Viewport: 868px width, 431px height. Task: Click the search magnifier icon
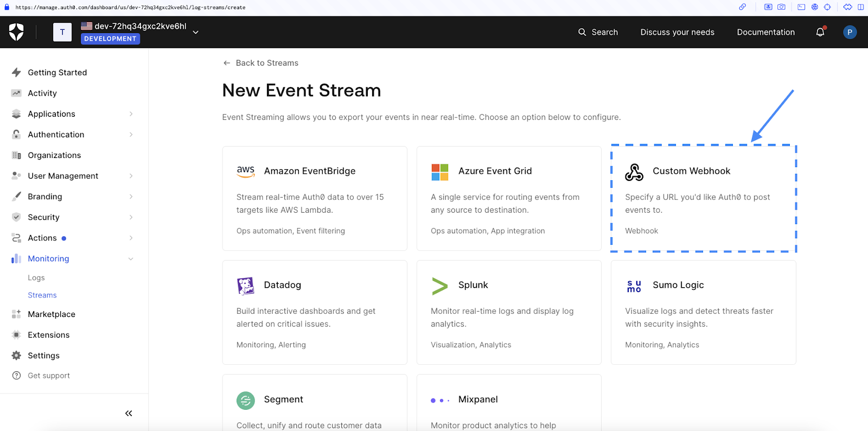582,32
